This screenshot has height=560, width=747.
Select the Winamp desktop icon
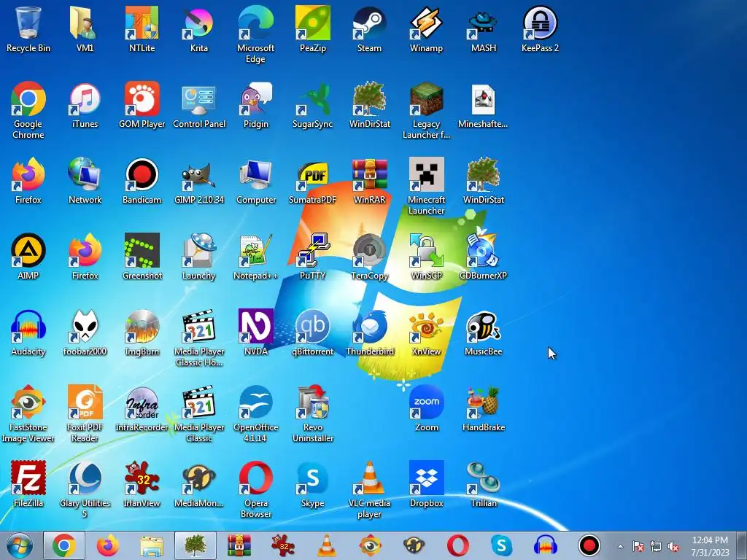[x=426, y=29]
